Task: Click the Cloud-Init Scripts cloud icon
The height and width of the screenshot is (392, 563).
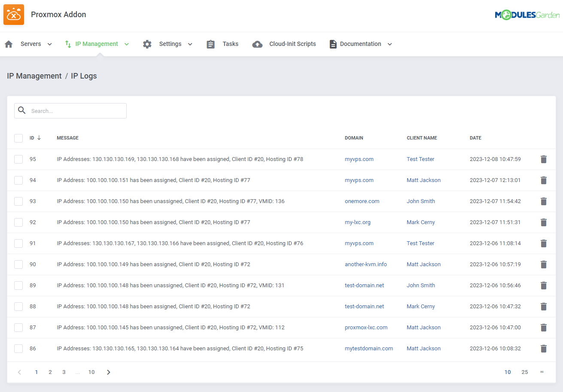Action: click(257, 44)
